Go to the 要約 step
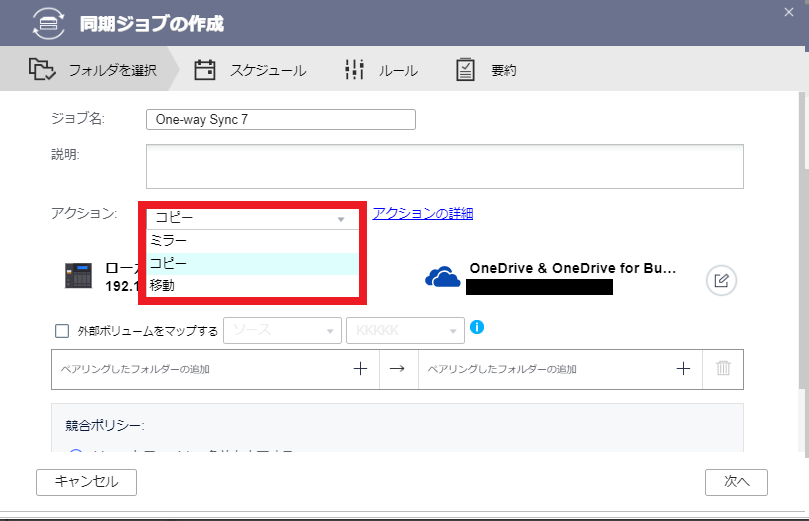This screenshot has height=521, width=809. pos(504,70)
